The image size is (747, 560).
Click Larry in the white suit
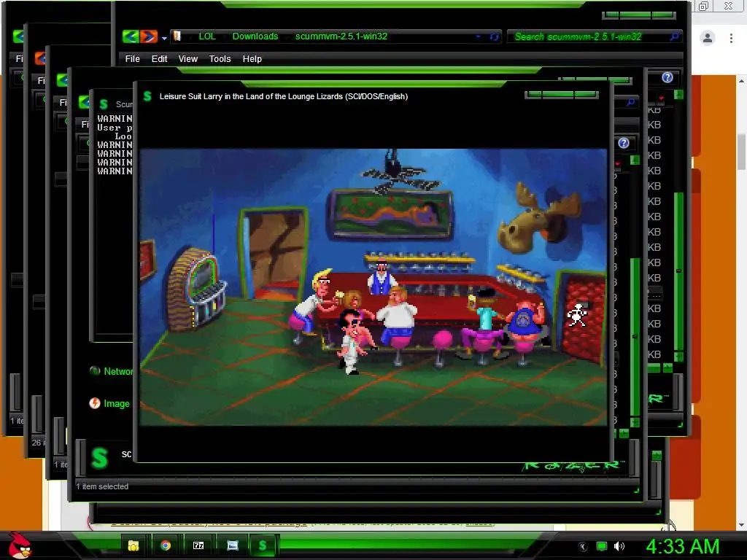coord(352,341)
